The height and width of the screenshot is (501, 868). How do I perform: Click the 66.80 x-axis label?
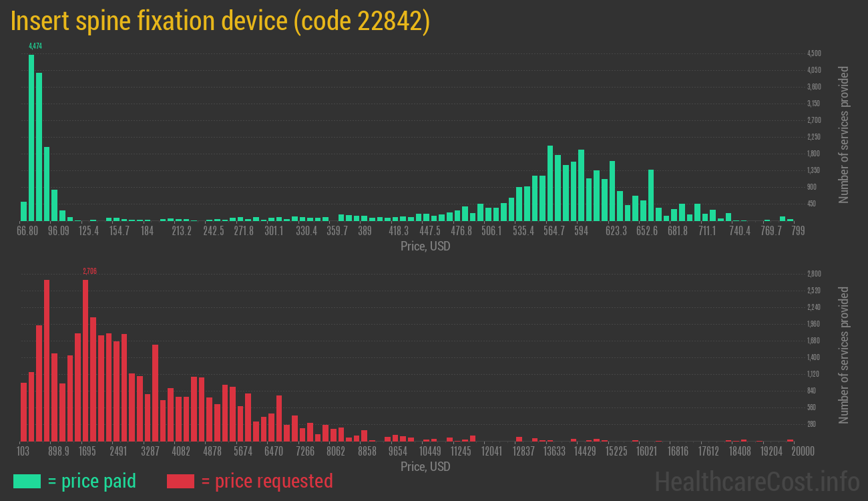27,231
